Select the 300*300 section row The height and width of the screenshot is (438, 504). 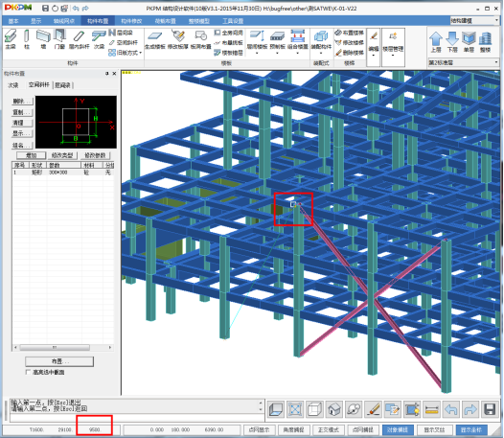click(63, 173)
